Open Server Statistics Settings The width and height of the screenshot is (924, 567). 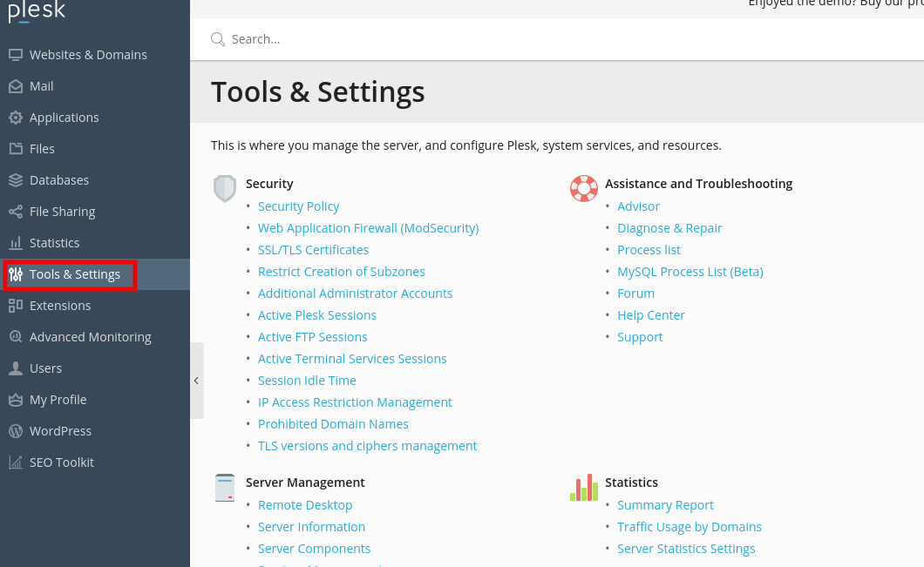click(x=686, y=549)
